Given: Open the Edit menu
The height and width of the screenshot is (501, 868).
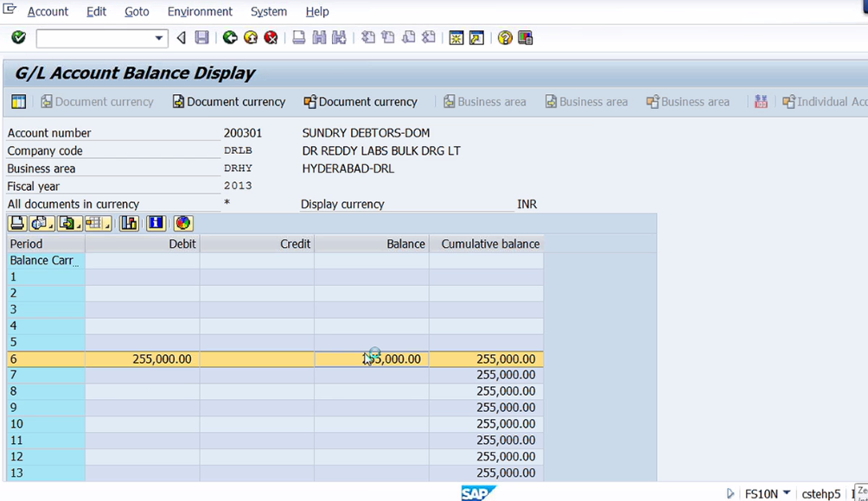Looking at the screenshot, I should pyautogui.click(x=96, y=11).
